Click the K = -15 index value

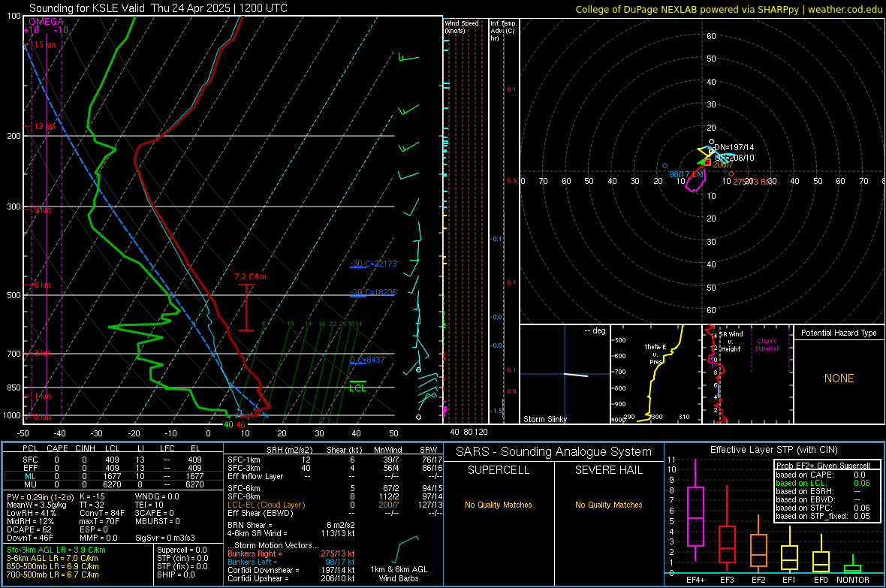tap(92, 496)
